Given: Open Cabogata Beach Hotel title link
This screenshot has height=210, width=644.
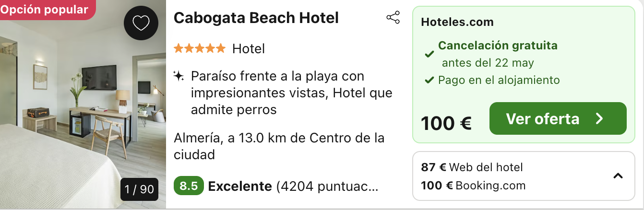Looking at the screenshot, I should pos(256,18).
